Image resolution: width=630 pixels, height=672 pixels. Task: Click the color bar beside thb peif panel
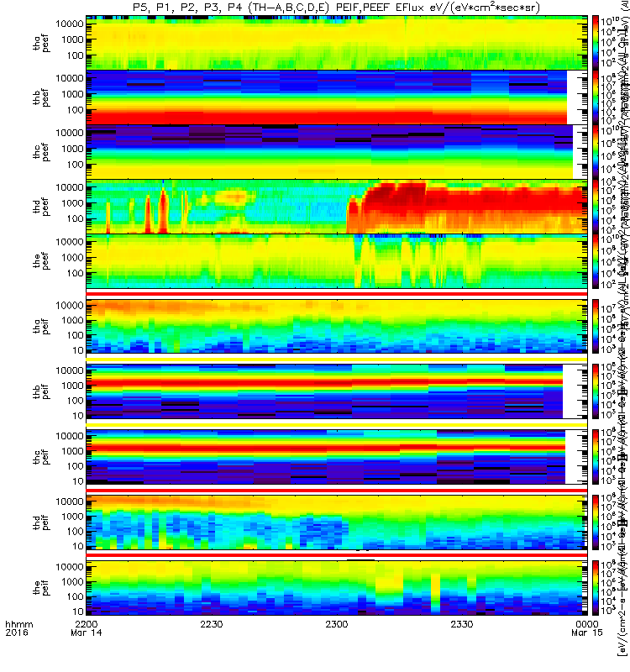coord(596,391)
